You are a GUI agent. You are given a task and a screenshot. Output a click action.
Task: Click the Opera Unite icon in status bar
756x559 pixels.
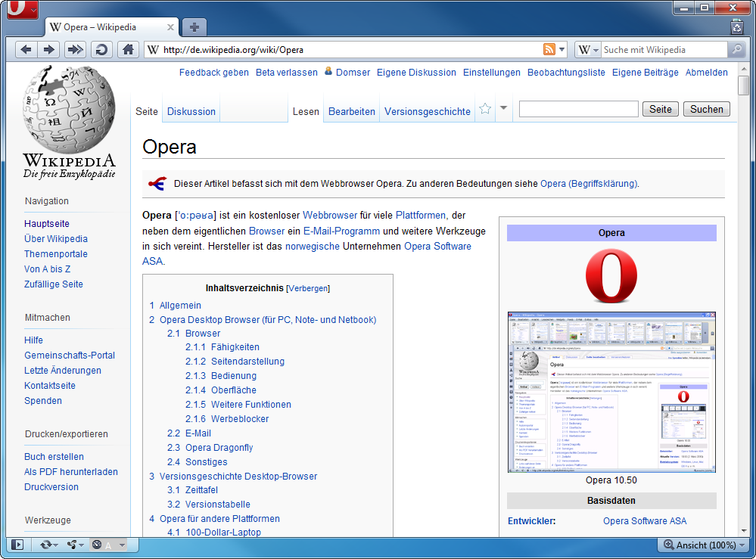(72, 545)
